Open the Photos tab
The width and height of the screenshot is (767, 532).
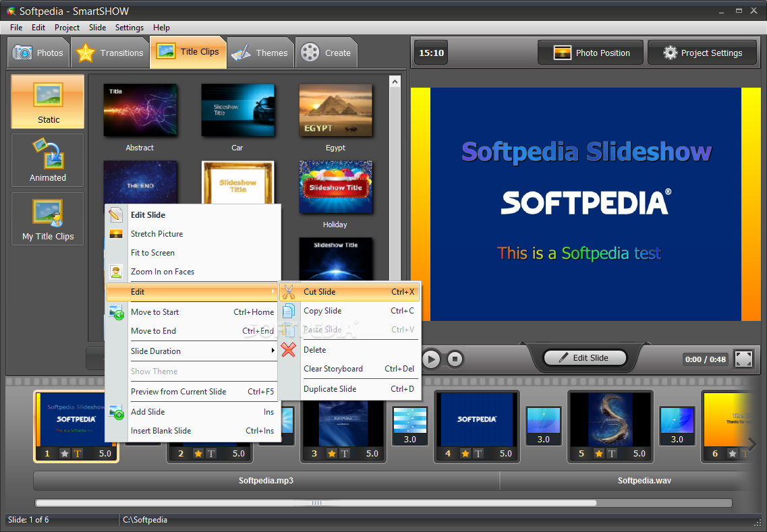tap(38, 53)
